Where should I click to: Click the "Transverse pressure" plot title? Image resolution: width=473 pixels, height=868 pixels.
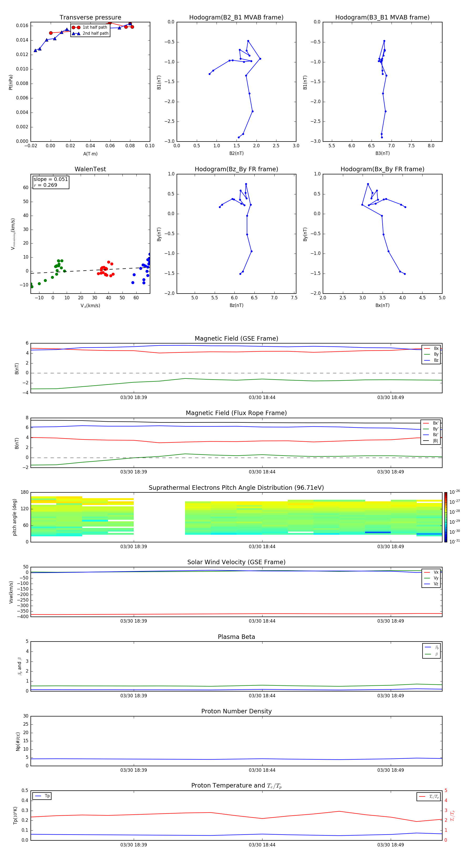click(x=90, y=17)
